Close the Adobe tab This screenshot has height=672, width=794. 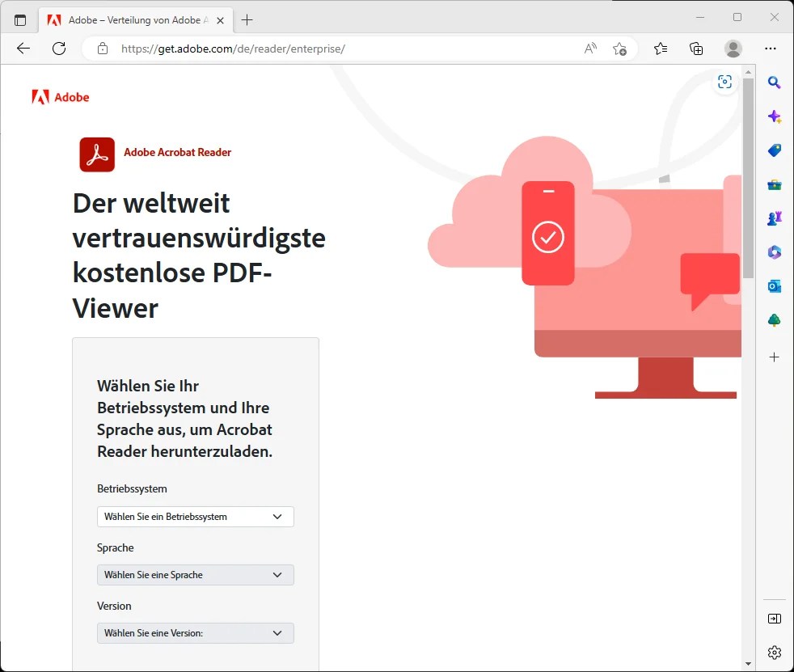(x=220, y=21)
